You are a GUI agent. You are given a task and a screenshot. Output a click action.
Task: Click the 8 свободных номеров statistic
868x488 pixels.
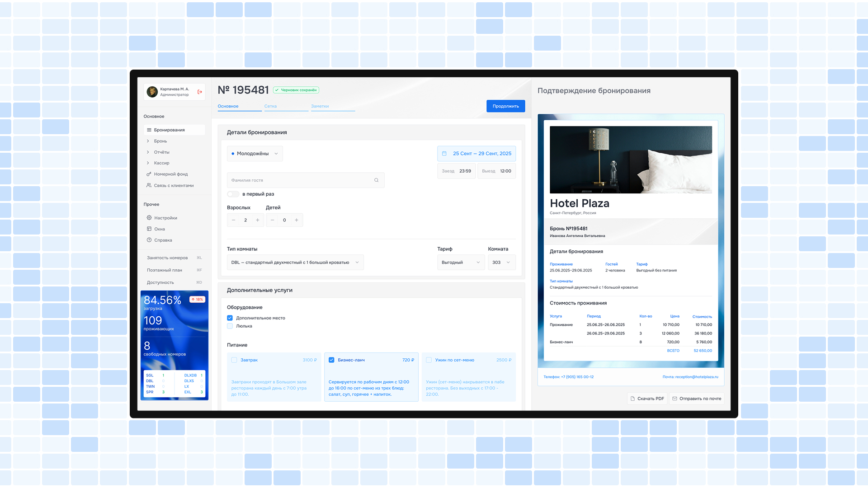[165, 349]
